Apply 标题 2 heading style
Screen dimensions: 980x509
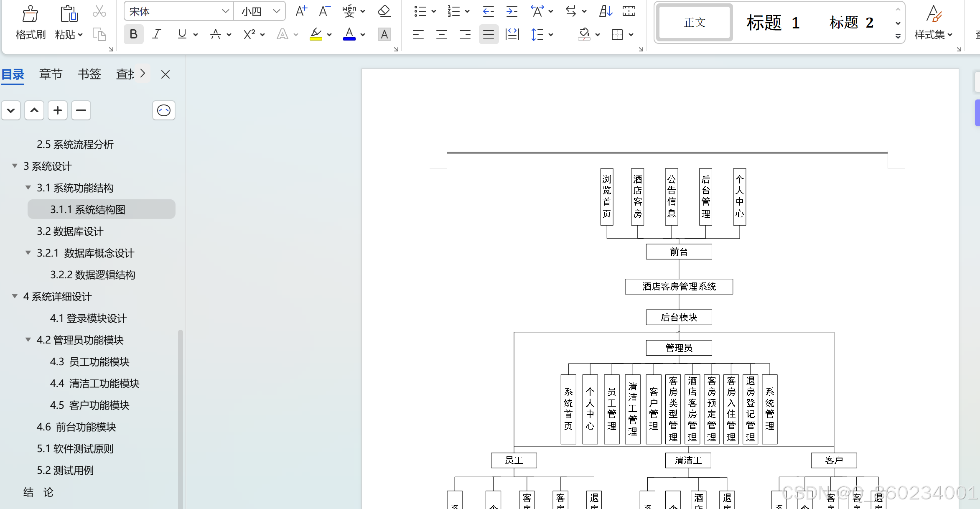click(x=851, y=23)
